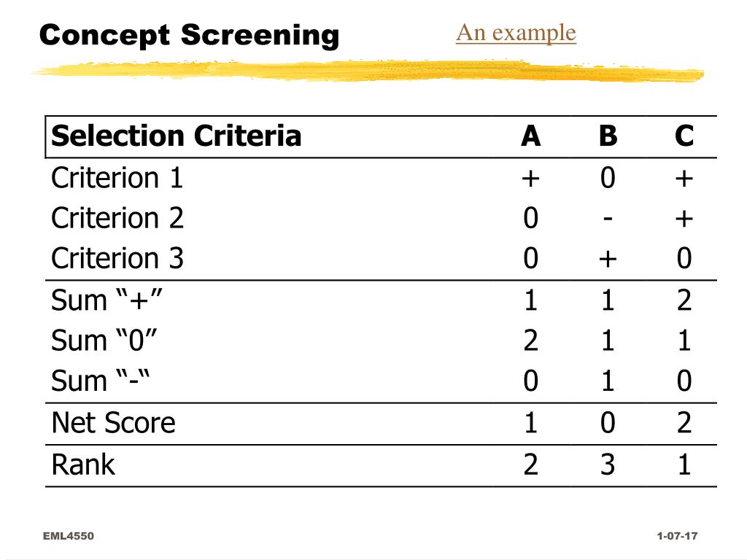Viewport: 747px width, 560px height.
Task: Select the Sum "-" row label
Action: click(100, 381)
